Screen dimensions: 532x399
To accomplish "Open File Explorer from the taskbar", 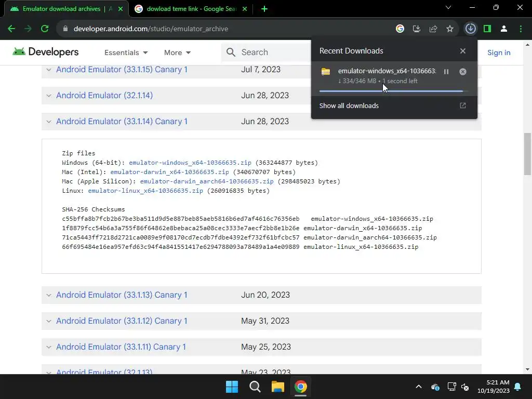I will click(277, 387).
